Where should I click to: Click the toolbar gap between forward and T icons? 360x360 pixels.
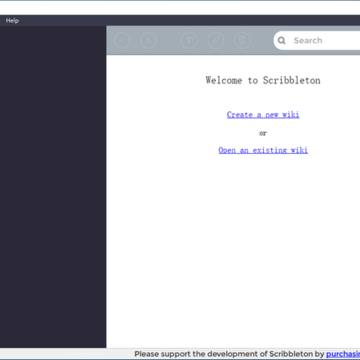click(x=169, y=41)
